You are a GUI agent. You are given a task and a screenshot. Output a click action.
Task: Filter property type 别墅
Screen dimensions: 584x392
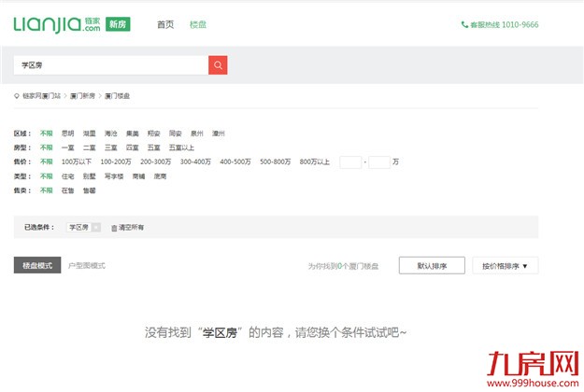90,176
